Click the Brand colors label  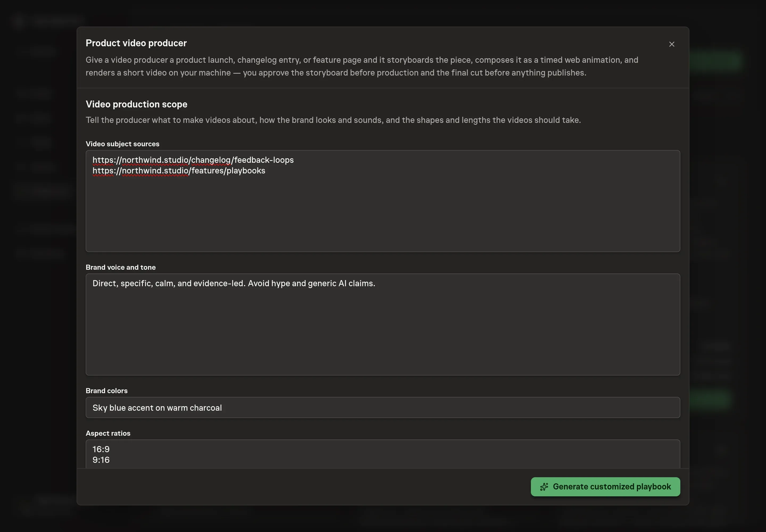(x=106, y=391)
